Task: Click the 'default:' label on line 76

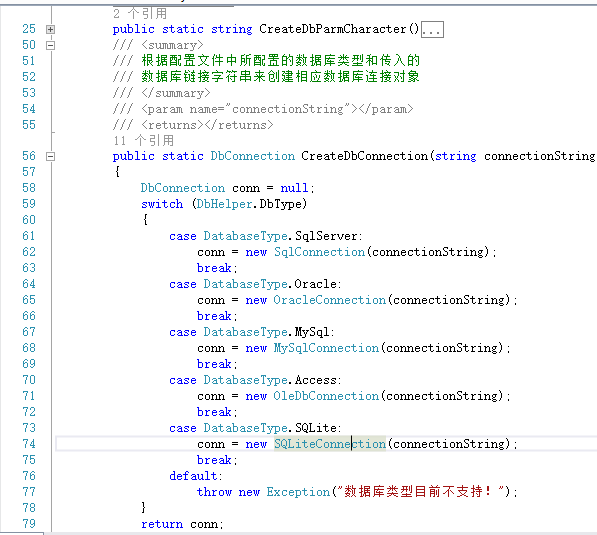Action: click(196, 476)
